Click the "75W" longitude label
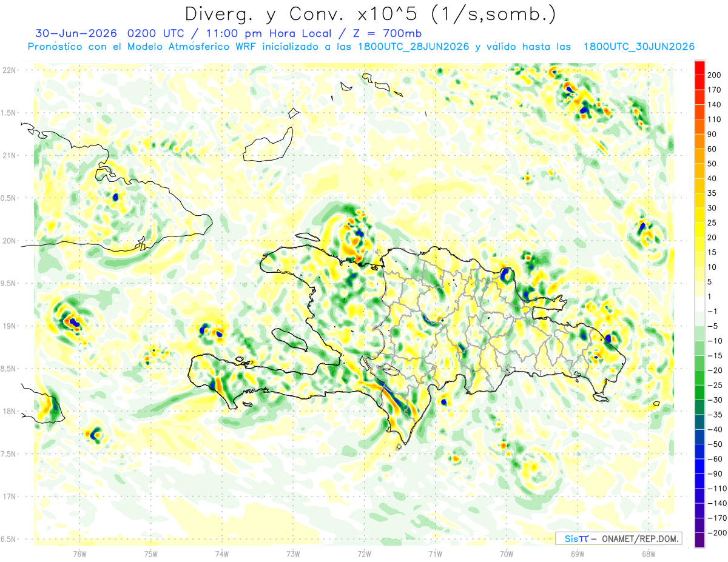Screen dimensions: 728x562 [151, 554]
